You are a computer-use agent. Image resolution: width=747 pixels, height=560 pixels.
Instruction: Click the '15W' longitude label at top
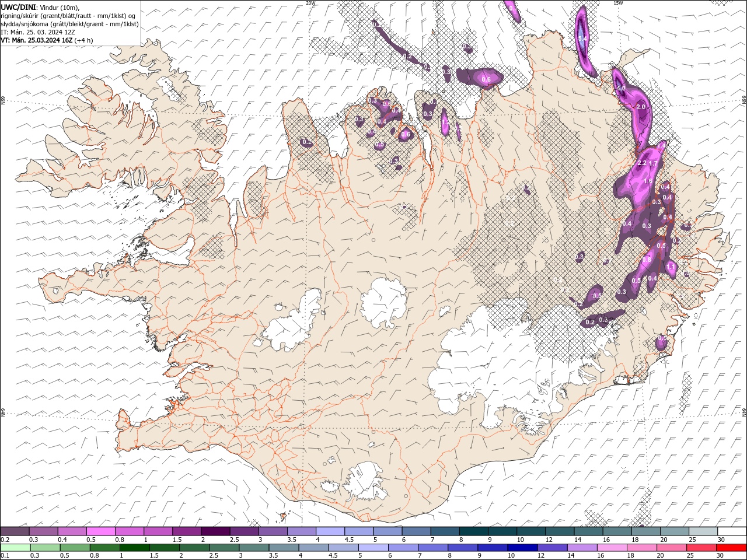tap(618, 3)
